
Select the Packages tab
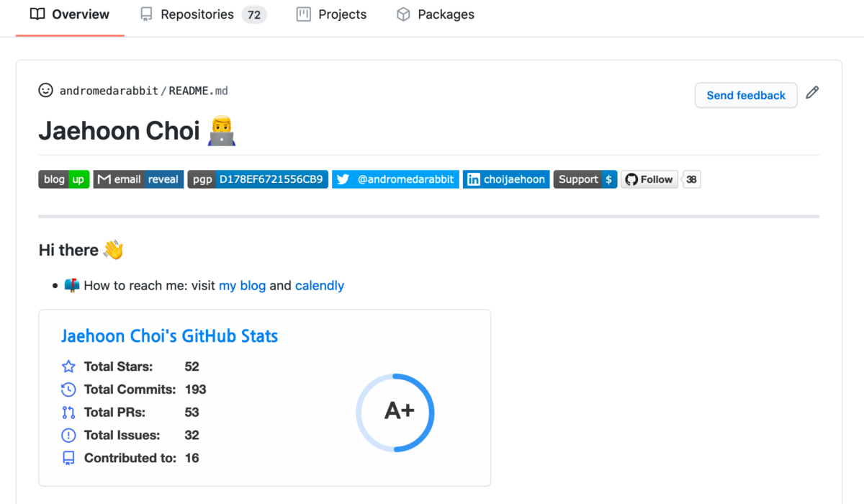(x=445, y=14)
